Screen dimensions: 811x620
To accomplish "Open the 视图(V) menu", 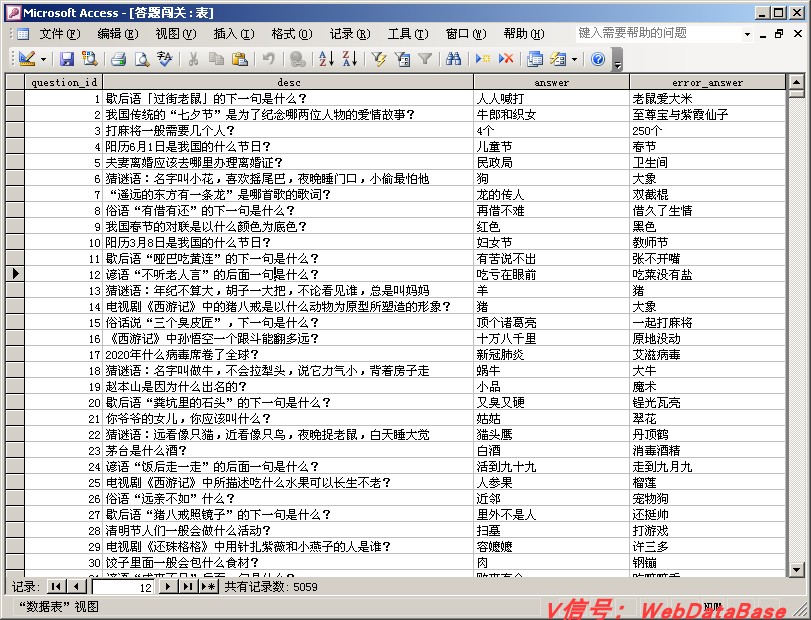I will tap(176, 34).
